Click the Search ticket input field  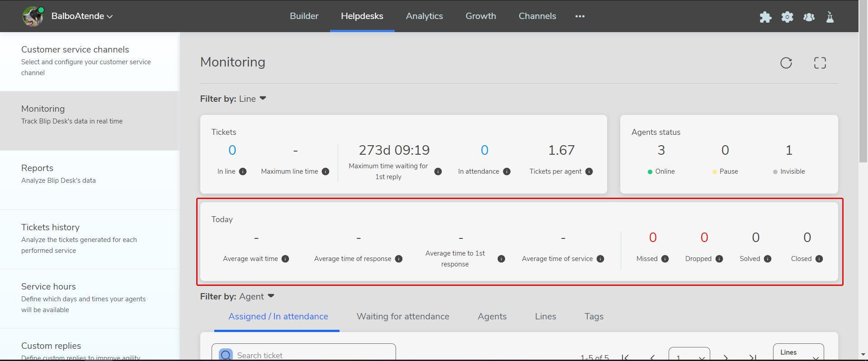pyautogui.click(x=304, y=352)
